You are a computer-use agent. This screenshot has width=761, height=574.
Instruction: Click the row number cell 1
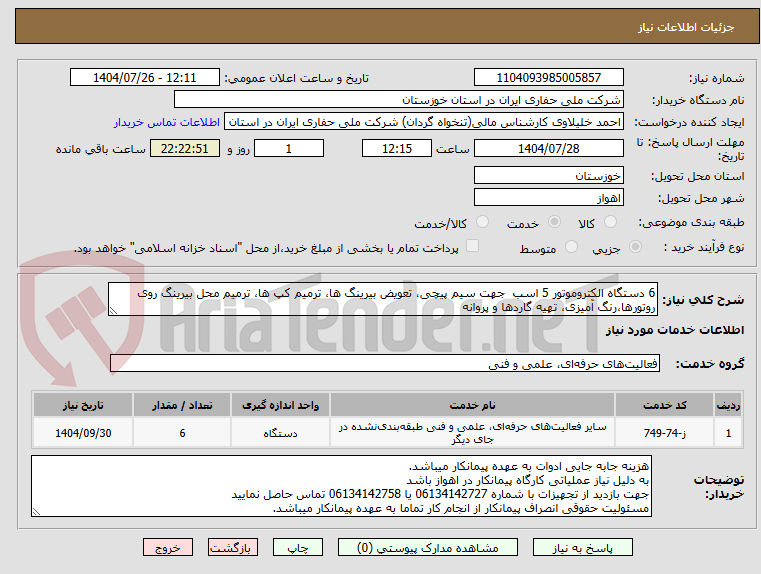pos(728,433)
